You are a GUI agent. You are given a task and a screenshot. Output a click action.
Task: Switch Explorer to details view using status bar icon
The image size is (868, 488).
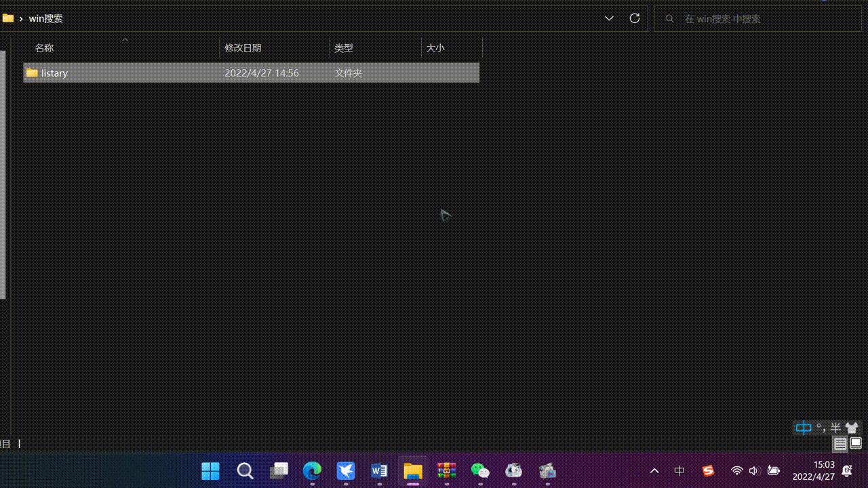click(840, 444)
